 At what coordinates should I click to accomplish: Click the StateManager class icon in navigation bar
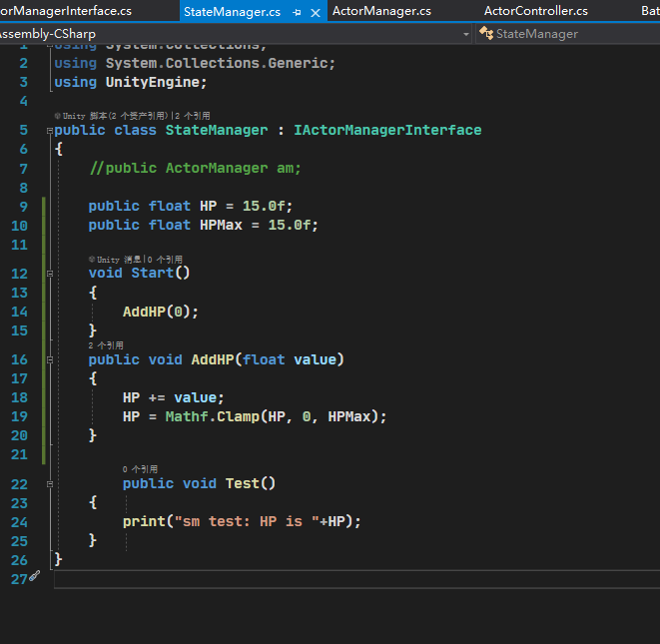point(486,34)
